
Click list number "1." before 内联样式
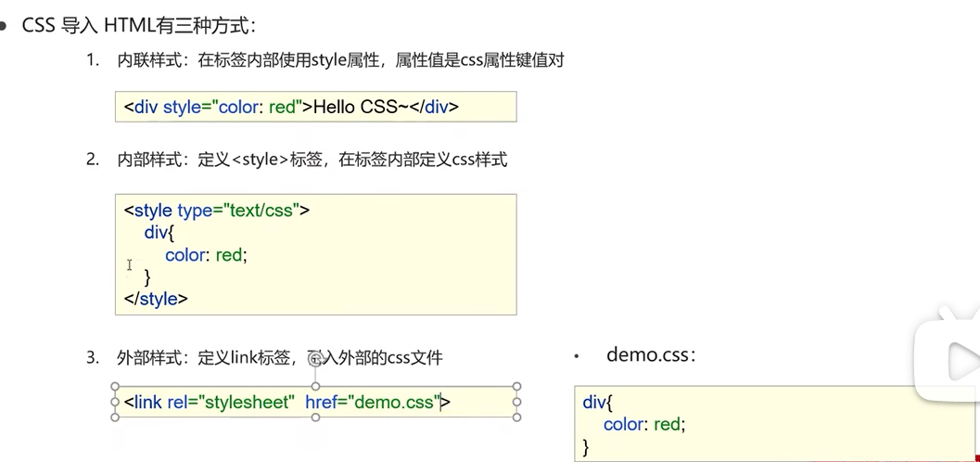(x=93, y=60)
